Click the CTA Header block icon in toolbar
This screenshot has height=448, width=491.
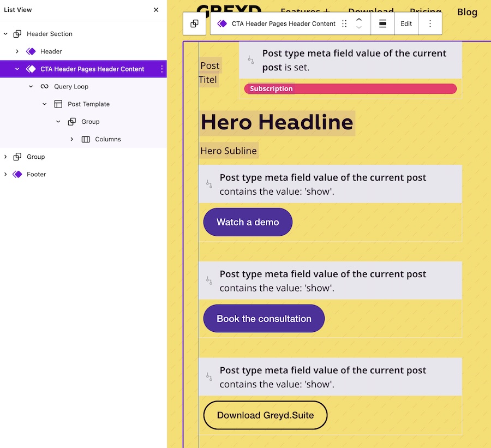[222, 23]
